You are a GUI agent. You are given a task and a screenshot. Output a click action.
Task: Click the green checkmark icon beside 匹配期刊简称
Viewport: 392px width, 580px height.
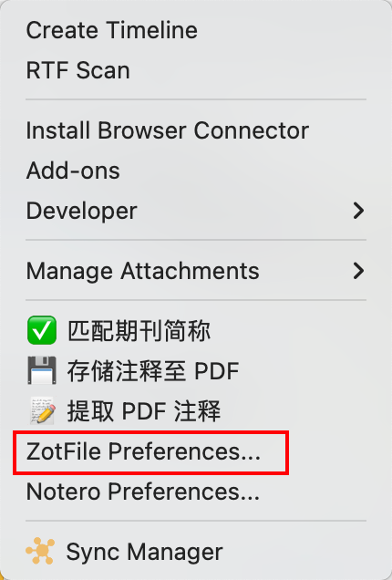pos(42,330)
